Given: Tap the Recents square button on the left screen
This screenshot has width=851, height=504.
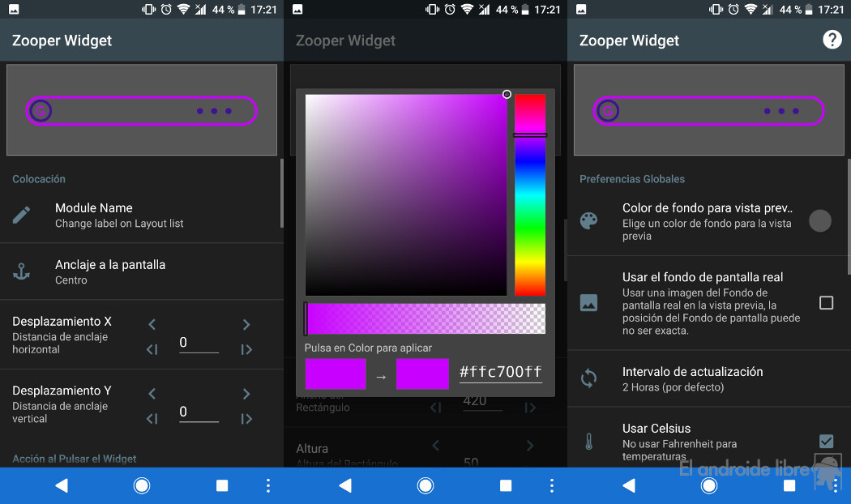Looking at the screenshot, I should pyautogui.click(x=222, y=485).
